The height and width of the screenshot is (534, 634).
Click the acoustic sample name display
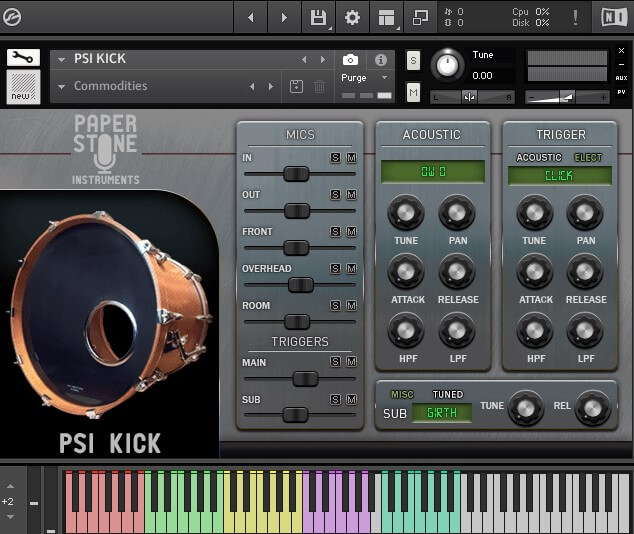[x=433, y=172]
